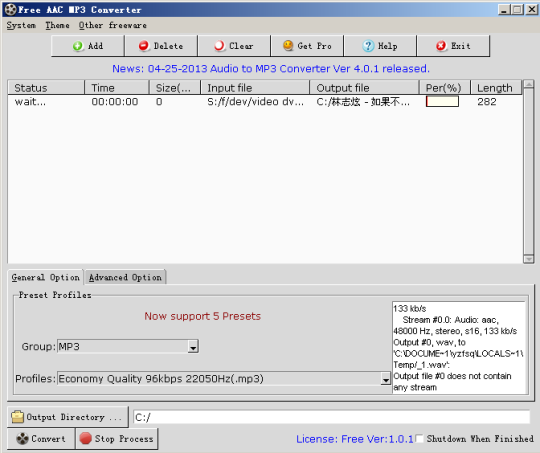
Task: Click the Profiles field Economy Quality 96kbps
Action: point(224,379)
